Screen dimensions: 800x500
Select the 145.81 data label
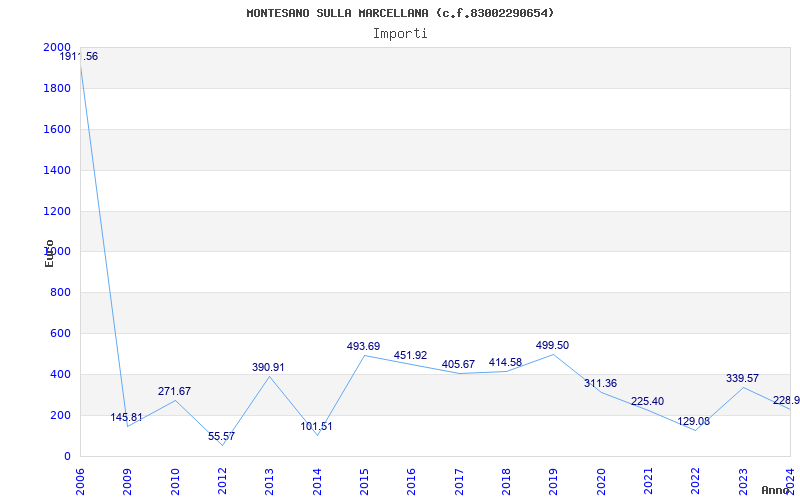[127, 417]
